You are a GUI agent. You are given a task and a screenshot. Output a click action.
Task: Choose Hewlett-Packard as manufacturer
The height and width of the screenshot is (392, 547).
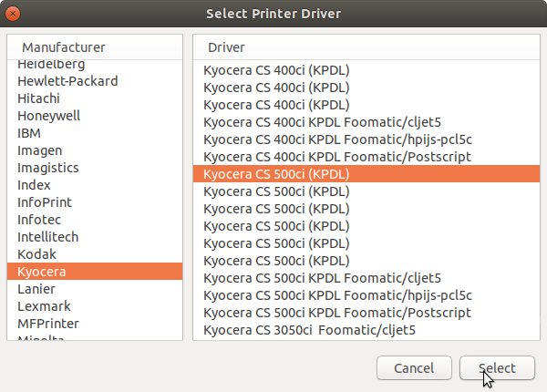coord(95,81)
